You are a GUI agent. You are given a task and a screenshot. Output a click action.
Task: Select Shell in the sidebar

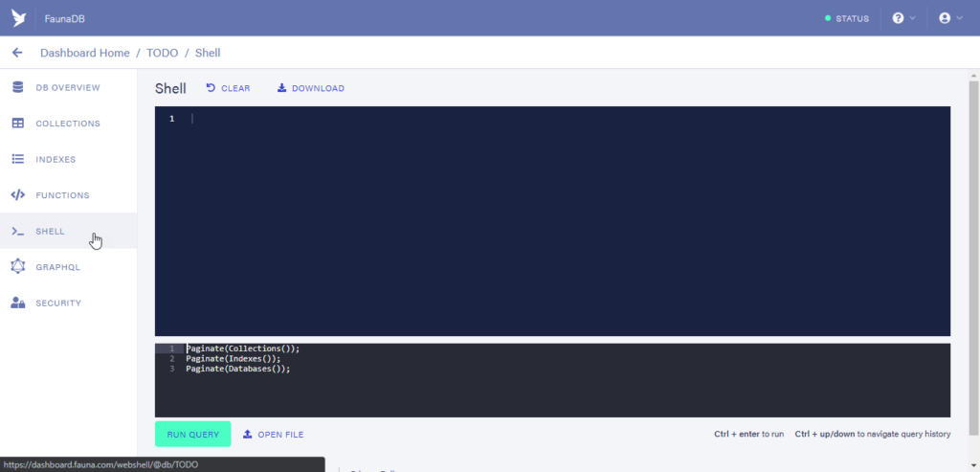click(x=68, y=232)
